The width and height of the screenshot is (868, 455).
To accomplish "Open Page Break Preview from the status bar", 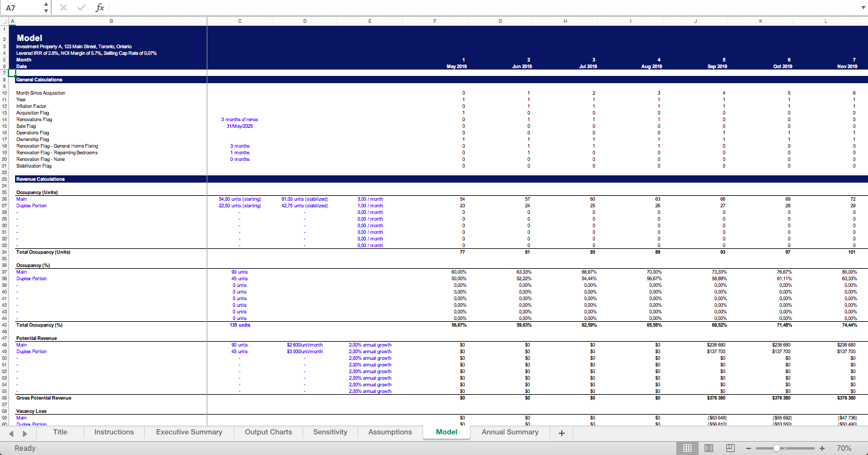I will tap(730, 448).
